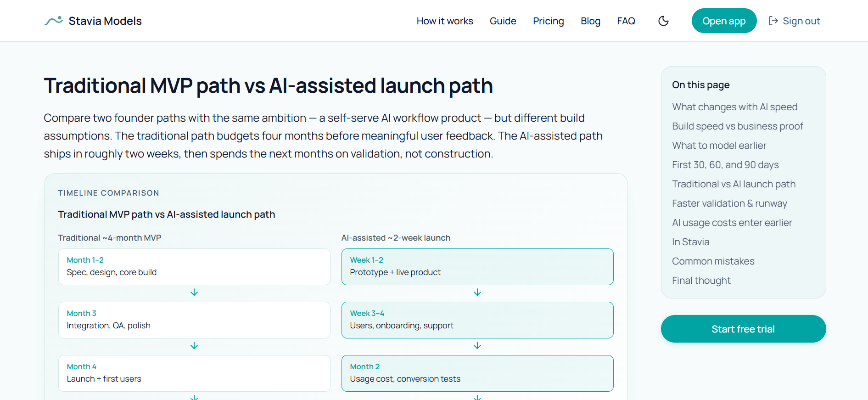Jump to Faster validation & runway section
The height and width of the screenshot is (400, 868).
click(729, 203)
